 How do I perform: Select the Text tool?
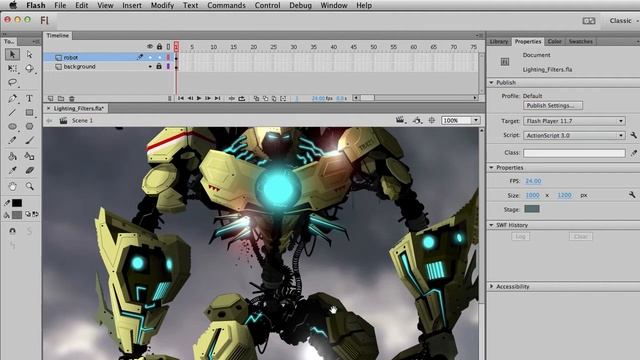[x=29, y=98]
